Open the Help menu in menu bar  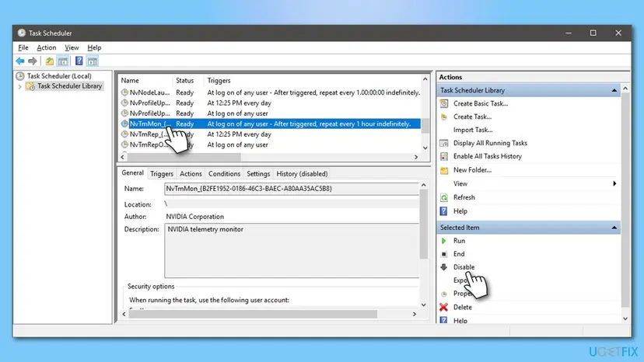(94, 47)
